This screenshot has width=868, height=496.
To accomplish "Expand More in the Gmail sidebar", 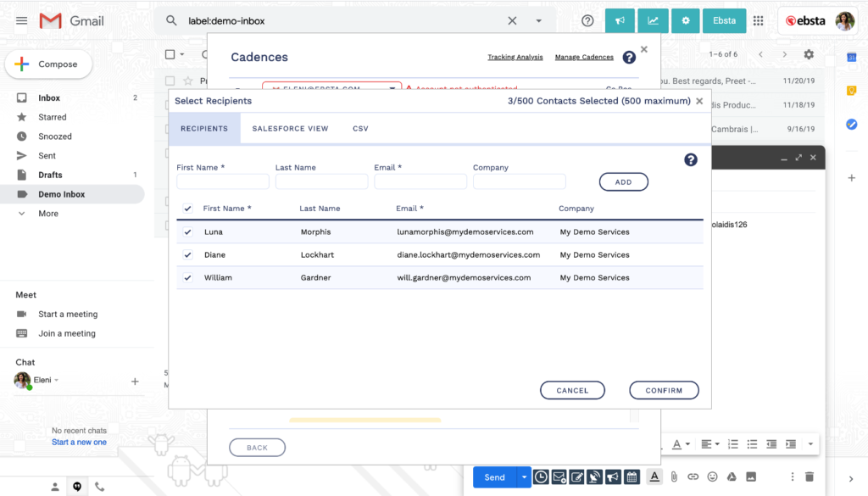I will point(48,214).
